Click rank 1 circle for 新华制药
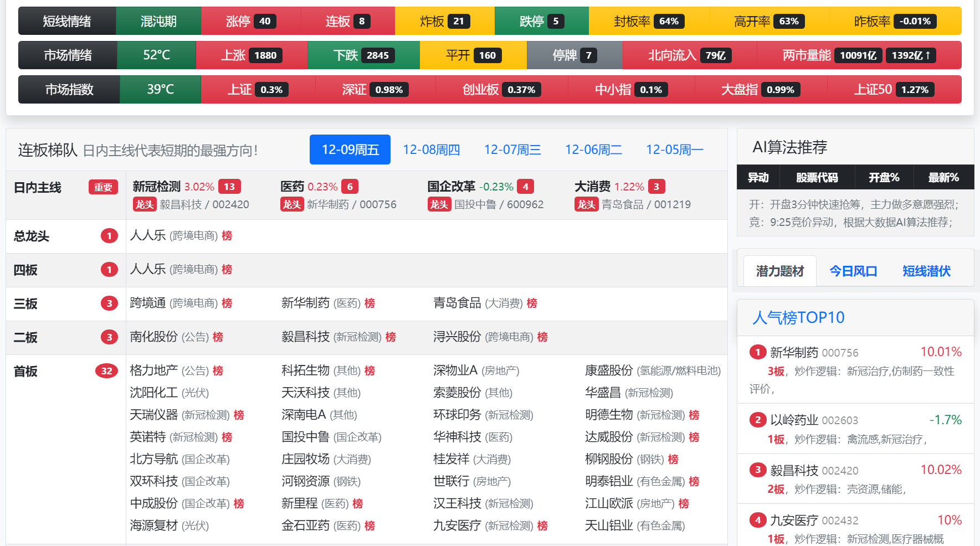980x546 pixels. point(757,352)
